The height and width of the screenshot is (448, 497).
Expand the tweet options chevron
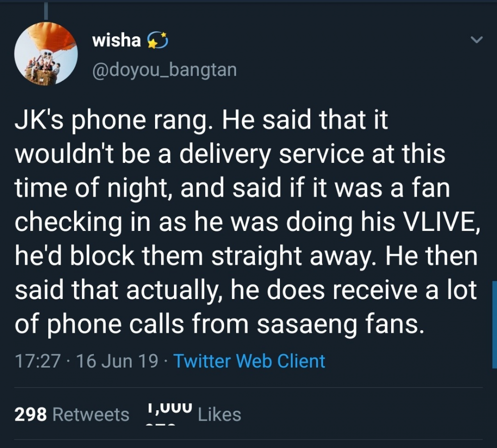[x=477, y=40]
